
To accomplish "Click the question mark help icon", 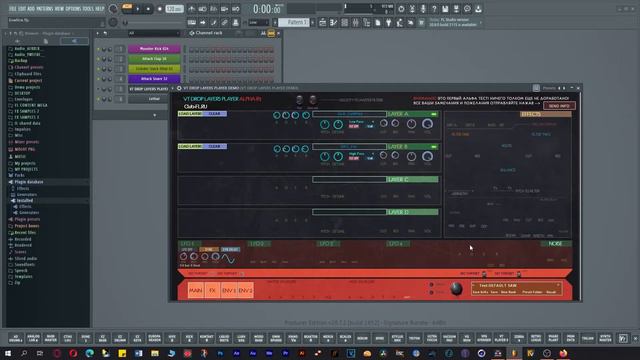I will (x=434, y=9).
